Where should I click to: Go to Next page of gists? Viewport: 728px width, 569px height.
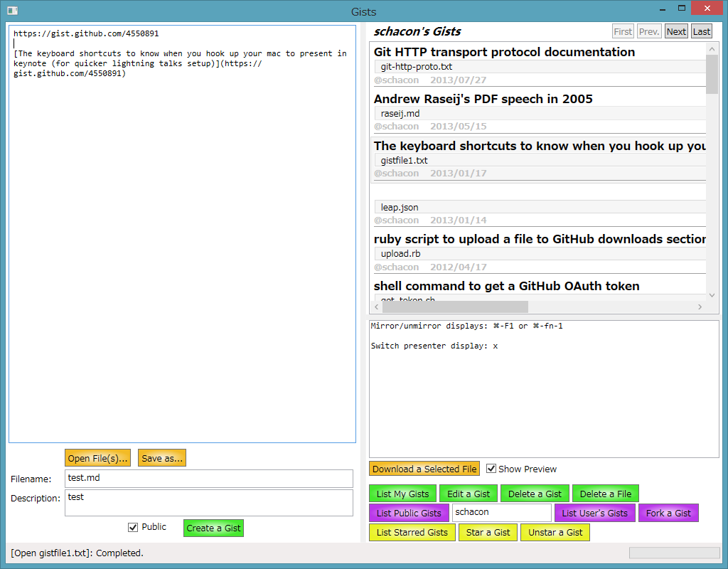676,31
